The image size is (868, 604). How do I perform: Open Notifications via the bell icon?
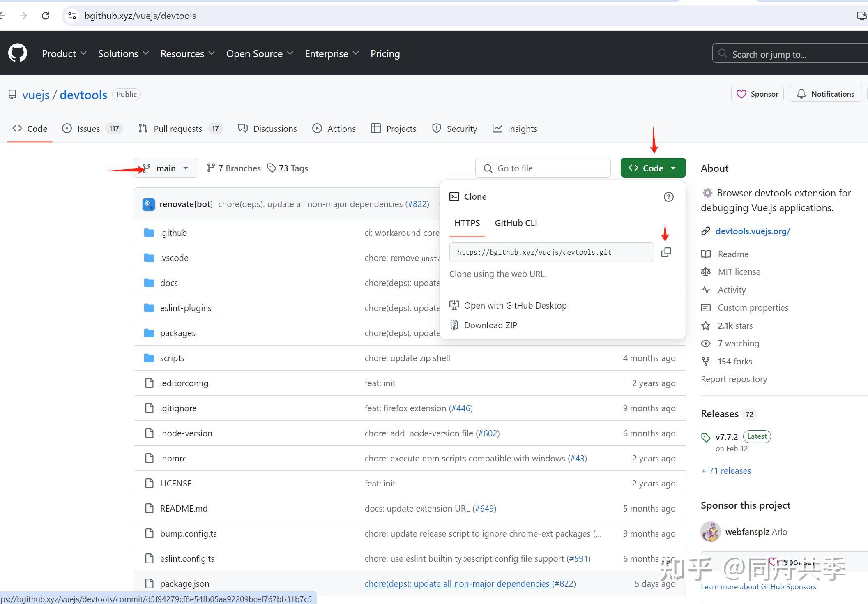(x=801, y=94)
